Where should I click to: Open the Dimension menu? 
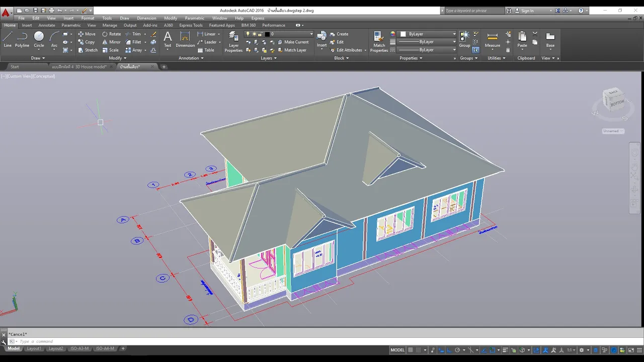(x=146, y=18)
